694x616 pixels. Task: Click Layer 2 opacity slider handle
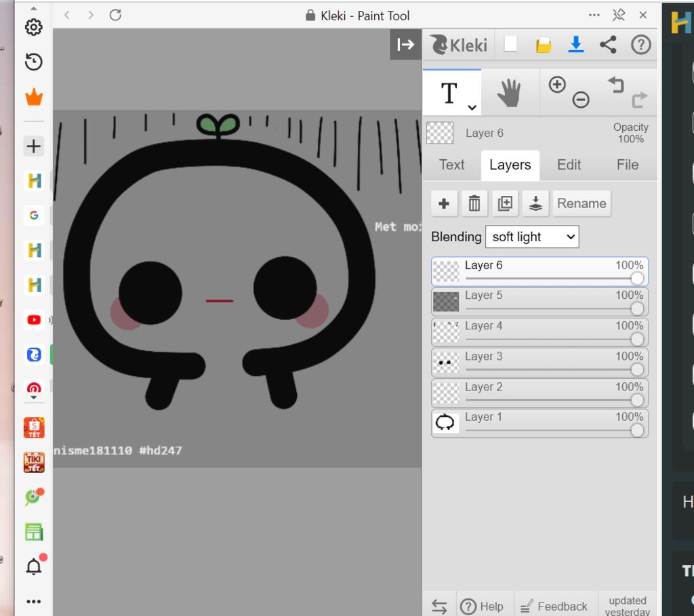coord(637,400)
